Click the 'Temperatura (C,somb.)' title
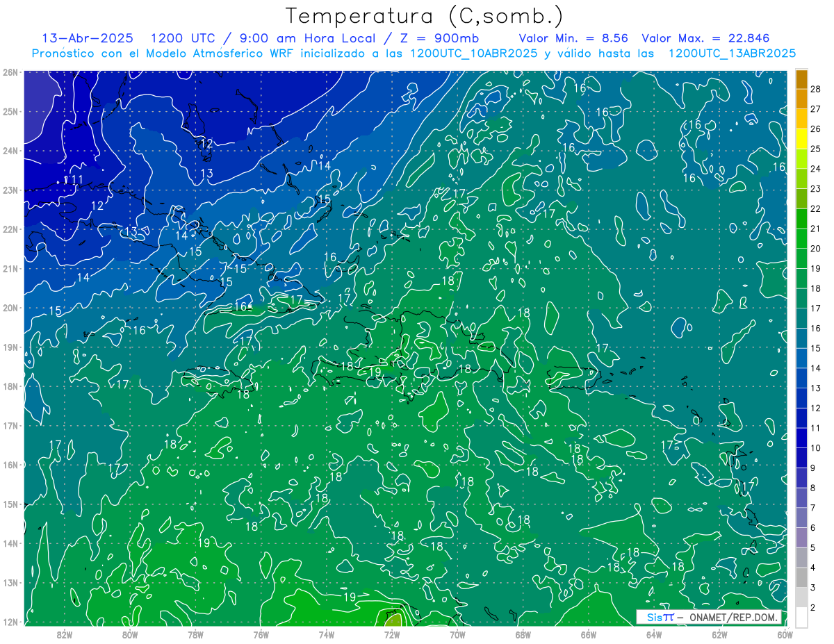The width and height of the screenshot is (834, 644). coord(425,16)
